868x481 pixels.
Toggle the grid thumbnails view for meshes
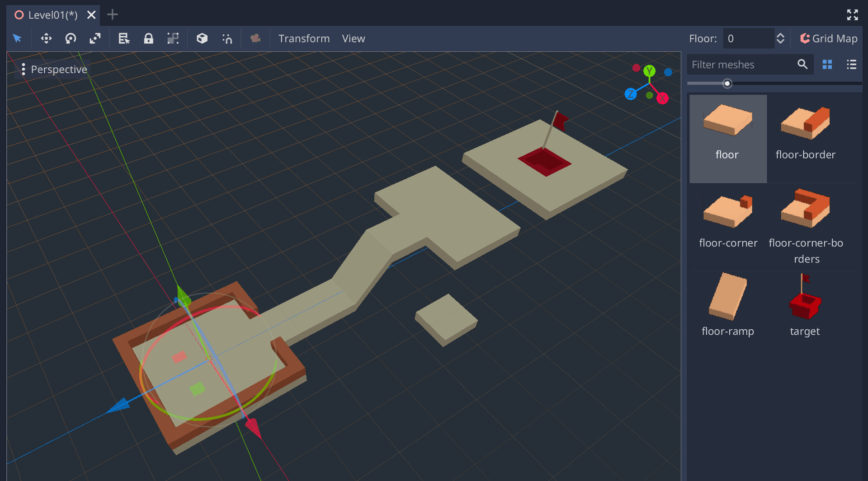pyautogui.click(x=827, y=65)
